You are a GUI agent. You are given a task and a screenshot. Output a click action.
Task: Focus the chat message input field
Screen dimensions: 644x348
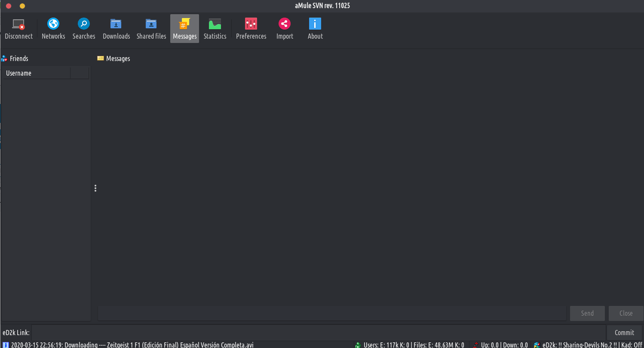(x=332, y=313)
